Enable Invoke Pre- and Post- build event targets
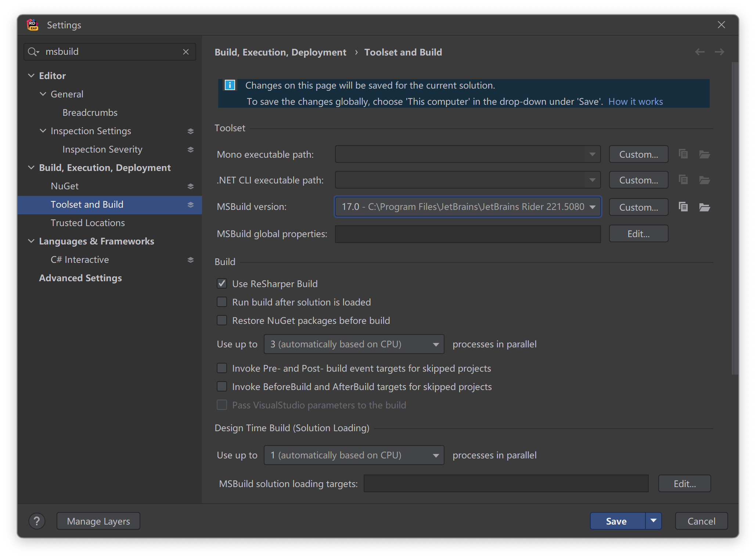The image size is (756, 558). (222, 368)
